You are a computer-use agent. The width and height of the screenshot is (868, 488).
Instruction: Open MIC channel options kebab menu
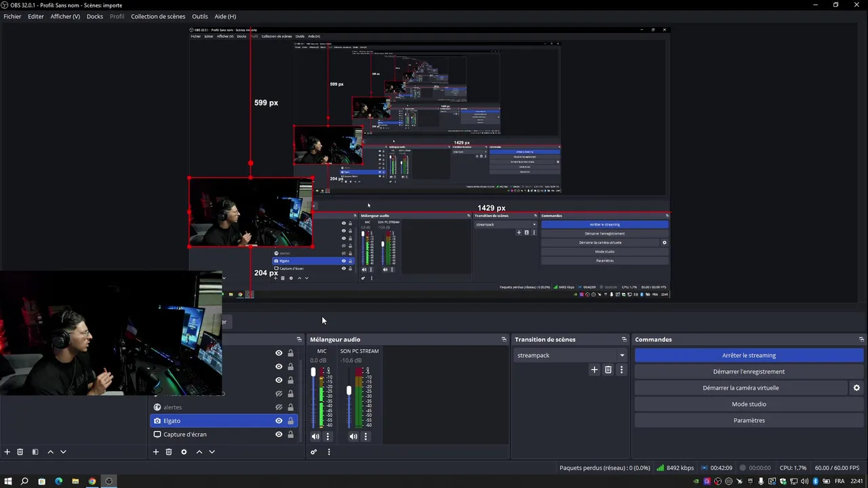click(328, 436)
